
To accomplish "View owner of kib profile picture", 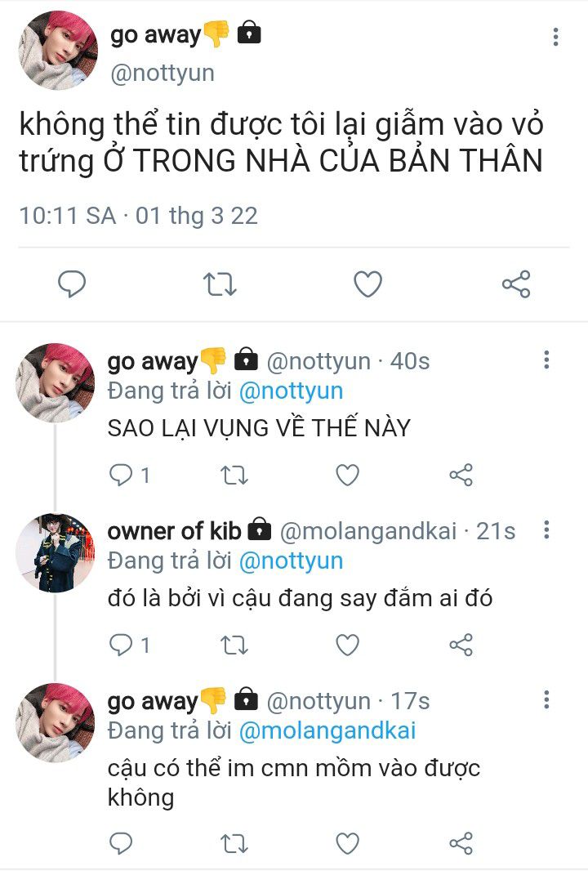I will click(x=55, y=553).
